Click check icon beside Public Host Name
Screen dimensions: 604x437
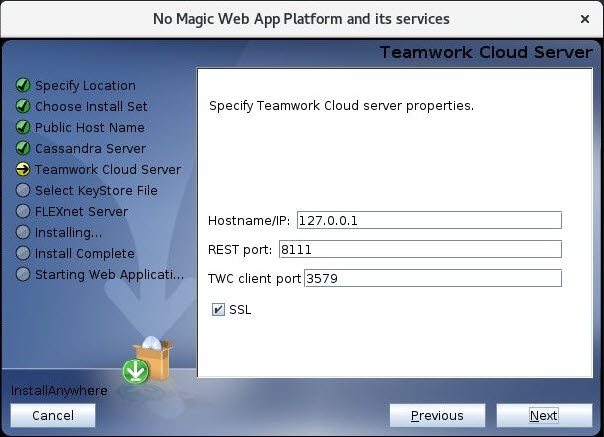pos(23,127)
